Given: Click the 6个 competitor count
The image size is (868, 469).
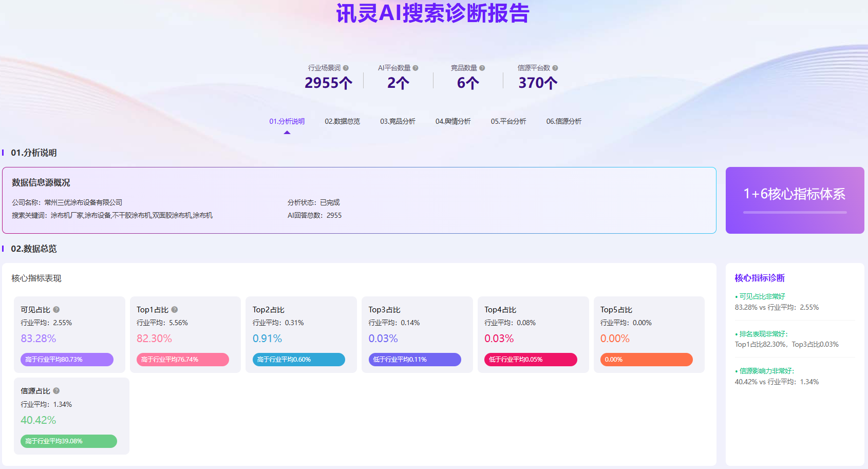Looking at the screenshot, I should click(468, 83).
